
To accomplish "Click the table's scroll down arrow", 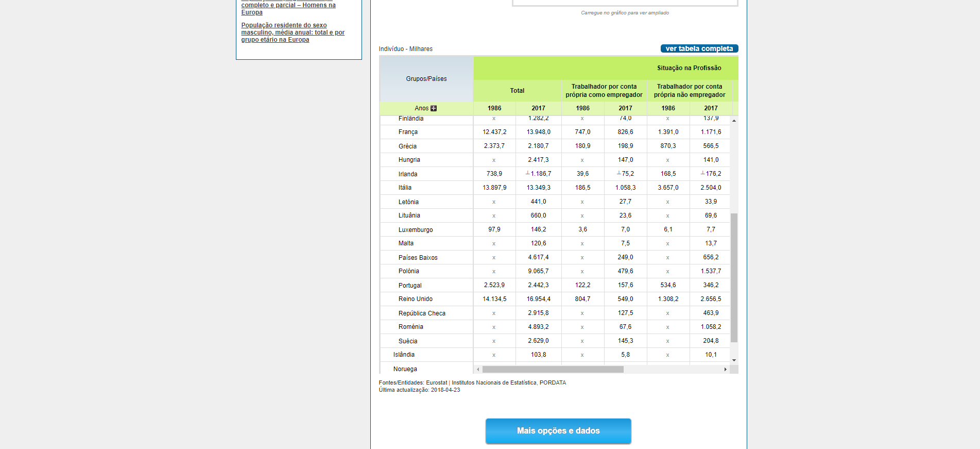I will 734,360.
